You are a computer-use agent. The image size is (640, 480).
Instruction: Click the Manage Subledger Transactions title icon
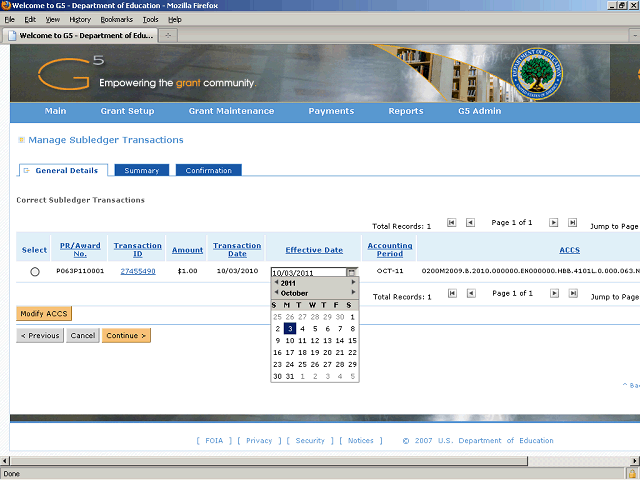point(22,140)
